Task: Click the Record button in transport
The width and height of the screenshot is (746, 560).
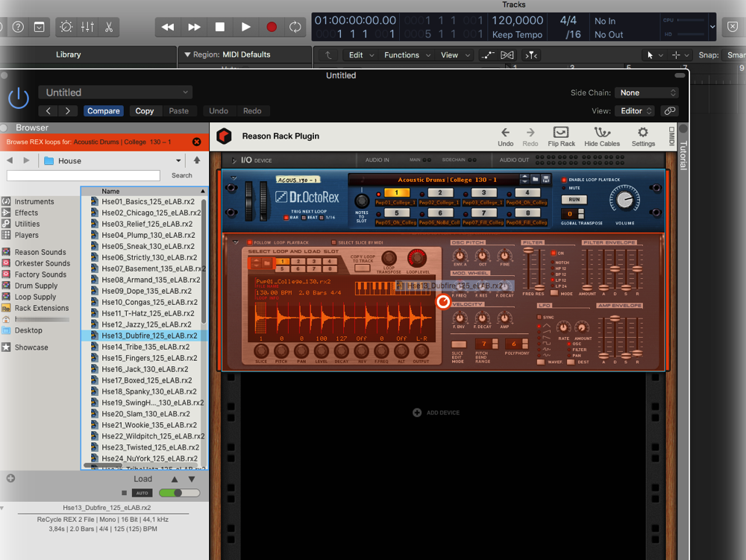Action: click(272, 27)
